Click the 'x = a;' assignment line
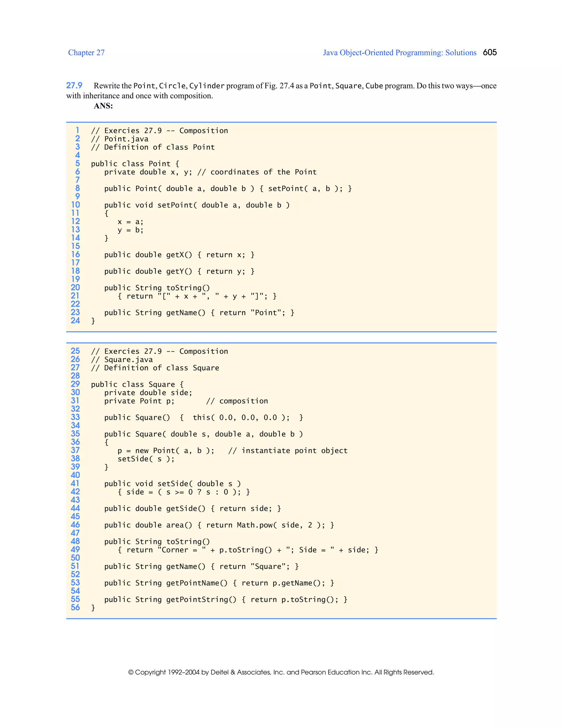The width and height of the screenshot is (563, 728). pyautogui.click(x=130, y=222)
